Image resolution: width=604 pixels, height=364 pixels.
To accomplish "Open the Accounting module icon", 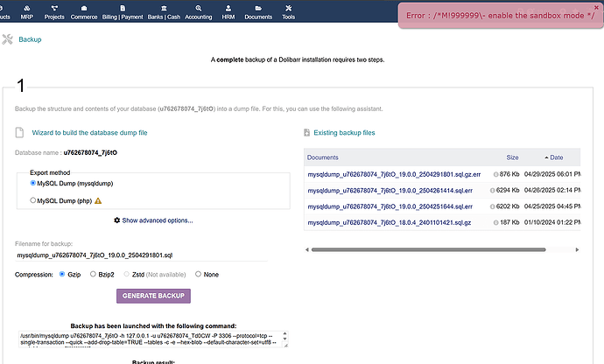I will tap(199, 8).
